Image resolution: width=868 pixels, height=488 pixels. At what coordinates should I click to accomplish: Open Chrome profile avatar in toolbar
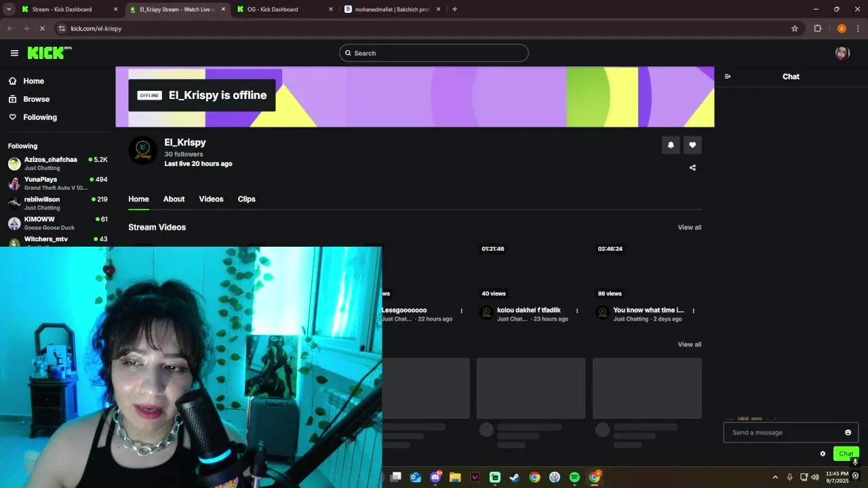(x=842, y=28)
